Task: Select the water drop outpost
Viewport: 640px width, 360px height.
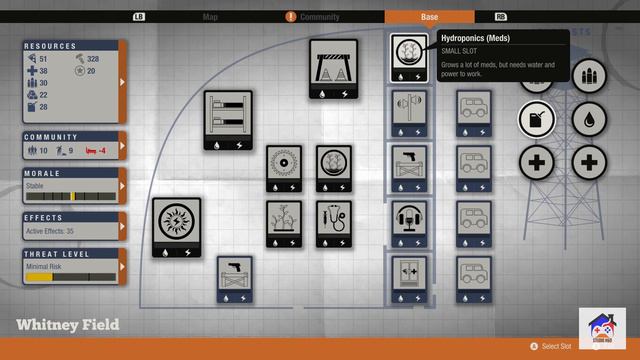Action: coord(589,120)
